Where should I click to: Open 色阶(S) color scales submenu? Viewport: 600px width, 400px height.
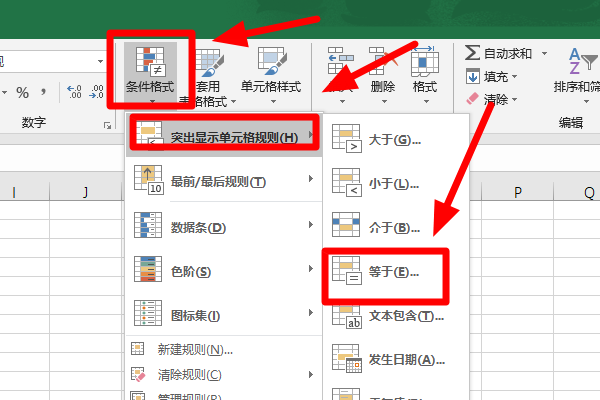[x=224, y=270]
